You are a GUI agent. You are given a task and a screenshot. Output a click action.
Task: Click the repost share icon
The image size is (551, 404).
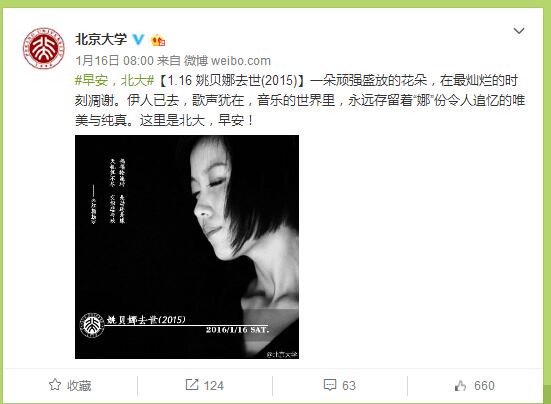tap(192, 385)
